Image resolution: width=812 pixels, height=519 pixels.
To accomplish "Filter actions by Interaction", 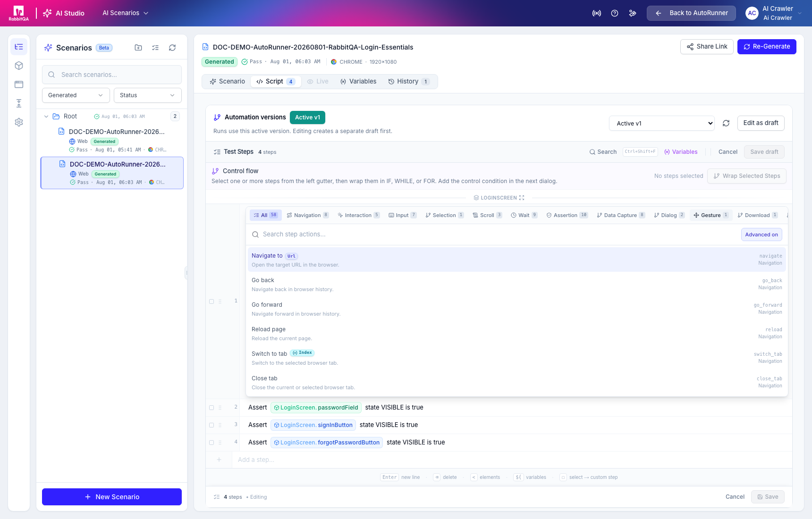I will 359,215.
